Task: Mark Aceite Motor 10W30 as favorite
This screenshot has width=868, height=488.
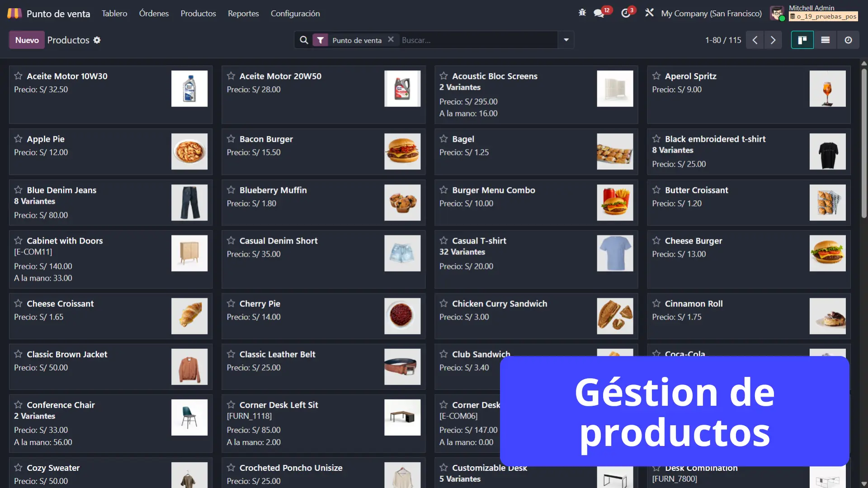Action: (x=18, y=76)
